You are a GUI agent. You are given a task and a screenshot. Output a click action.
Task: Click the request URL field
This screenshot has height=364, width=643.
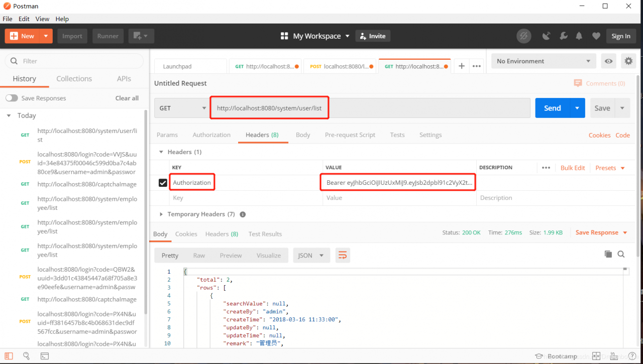click(370, 108)
